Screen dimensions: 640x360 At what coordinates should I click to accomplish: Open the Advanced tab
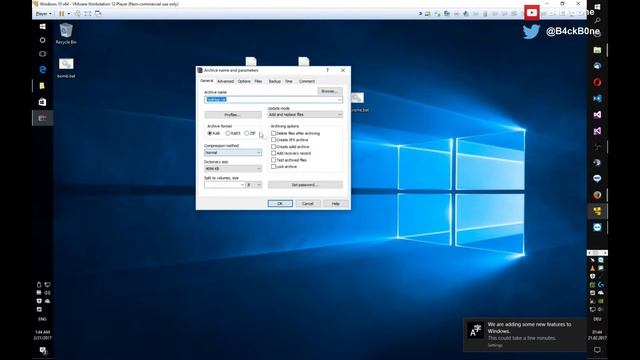(225, 81)
